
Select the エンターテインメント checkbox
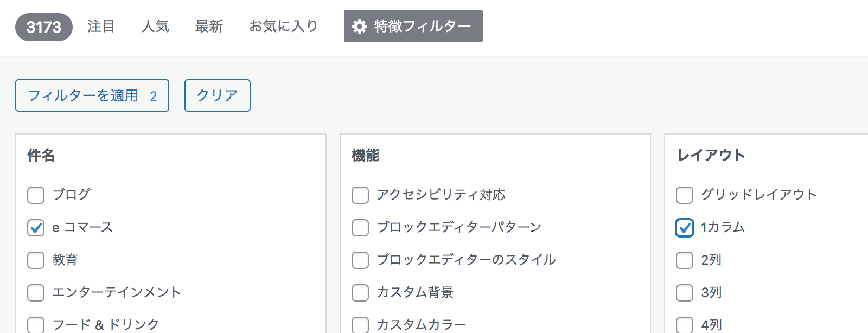pyautogui.click(x=36, y=292)
